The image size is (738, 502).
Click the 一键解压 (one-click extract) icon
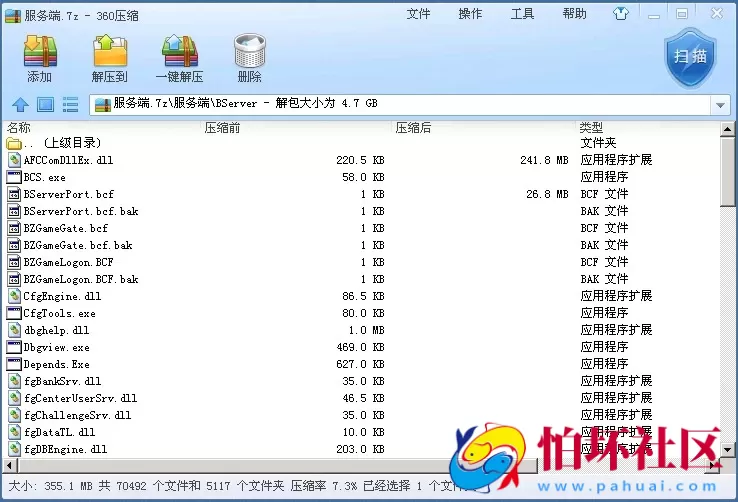(x=179, y=51)
